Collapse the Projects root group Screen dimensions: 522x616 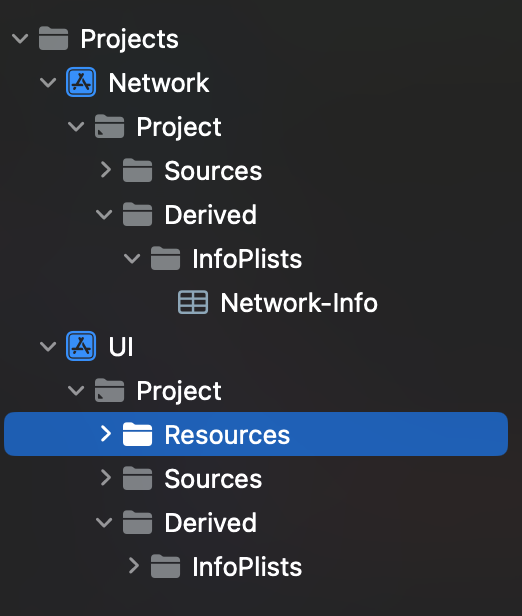tap(20, 38)
